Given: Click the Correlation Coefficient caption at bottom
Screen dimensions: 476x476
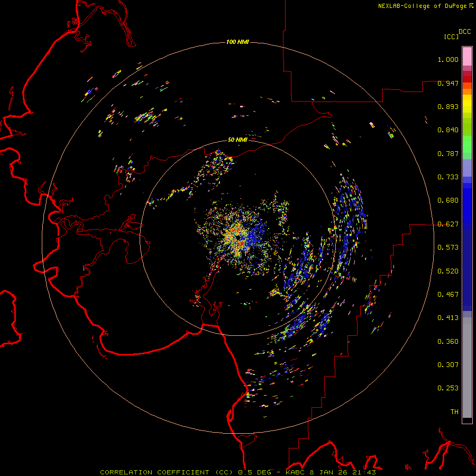Looking at the screenshot, I should (x=238, y=472).
